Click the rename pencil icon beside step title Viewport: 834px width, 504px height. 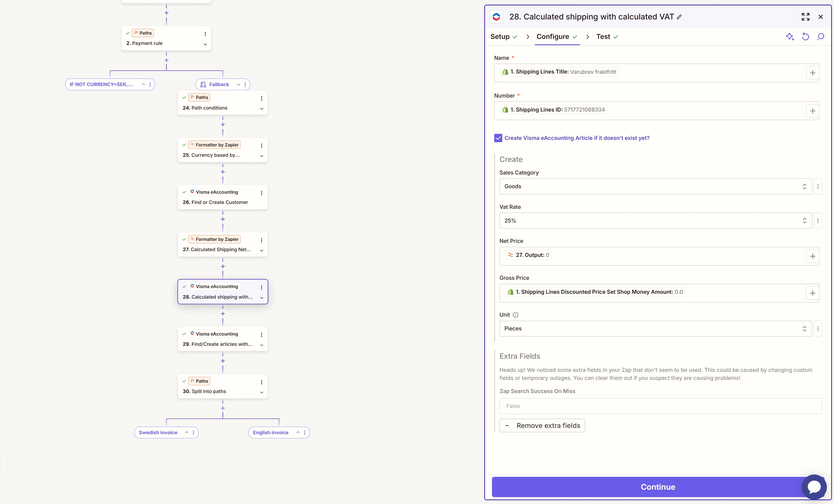(679, 17)
